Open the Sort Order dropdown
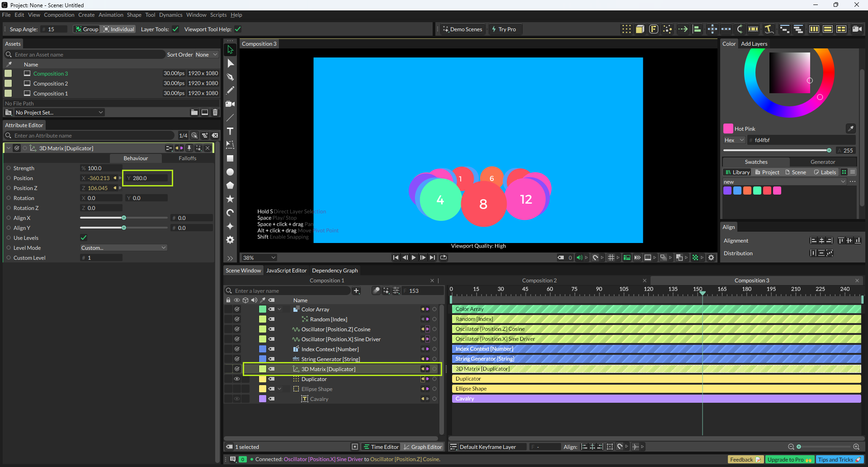Screen dimensions: 868x467 pos(206,55)
